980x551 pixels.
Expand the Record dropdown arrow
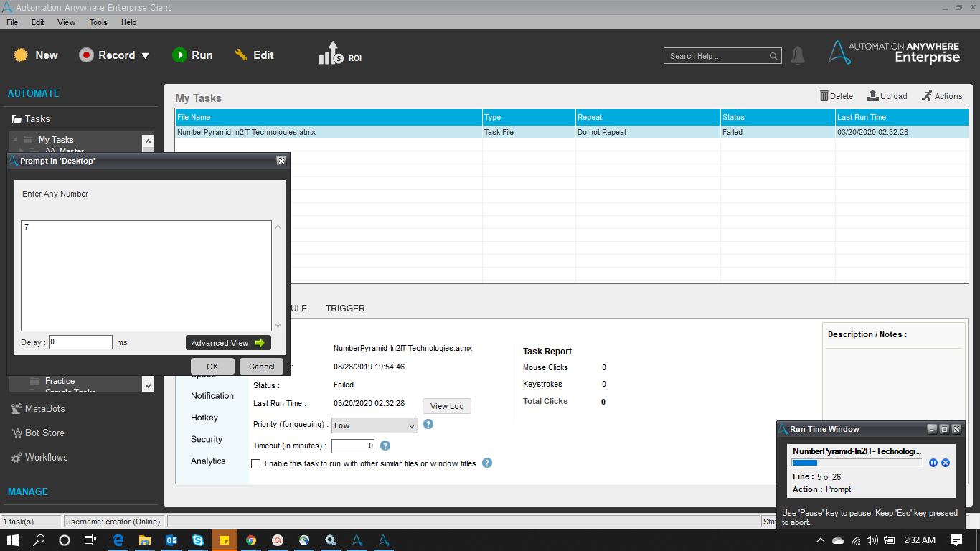[146, 55]
